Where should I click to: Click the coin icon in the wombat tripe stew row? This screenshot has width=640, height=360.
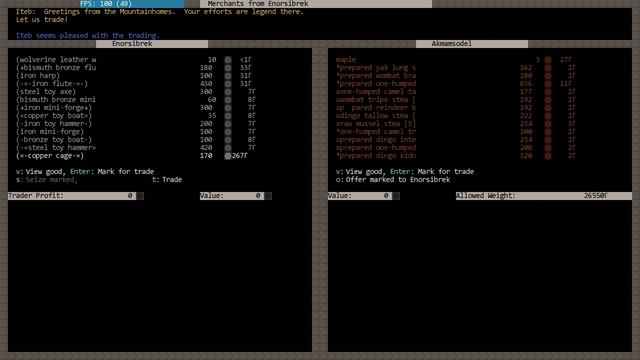coord(548,100)
